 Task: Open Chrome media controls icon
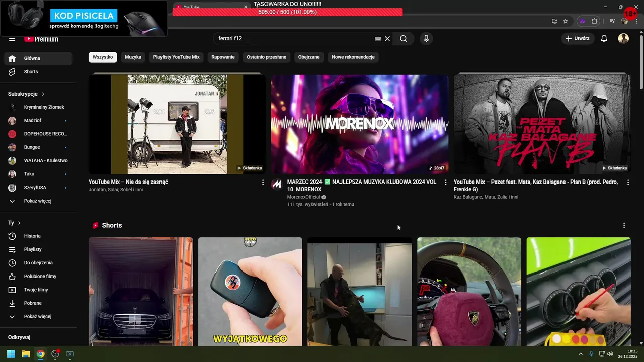point(612,21)
